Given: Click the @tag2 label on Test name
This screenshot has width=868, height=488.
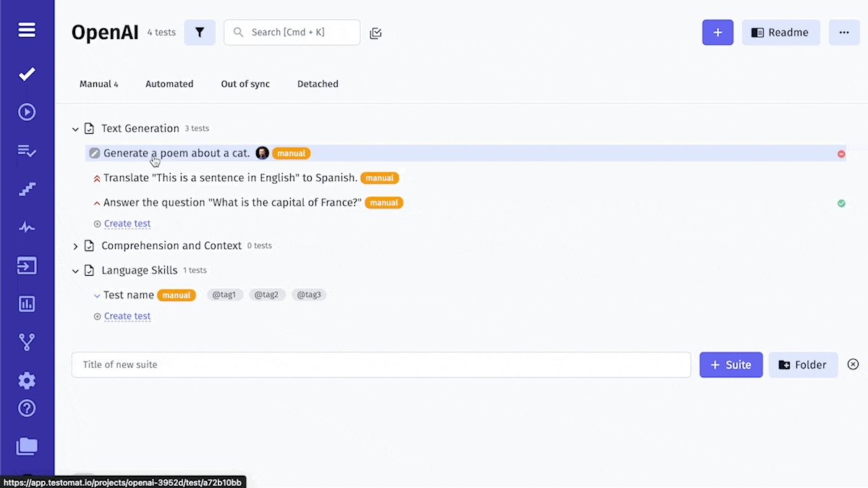Looking at the screenshot, I should click(266, 295).
